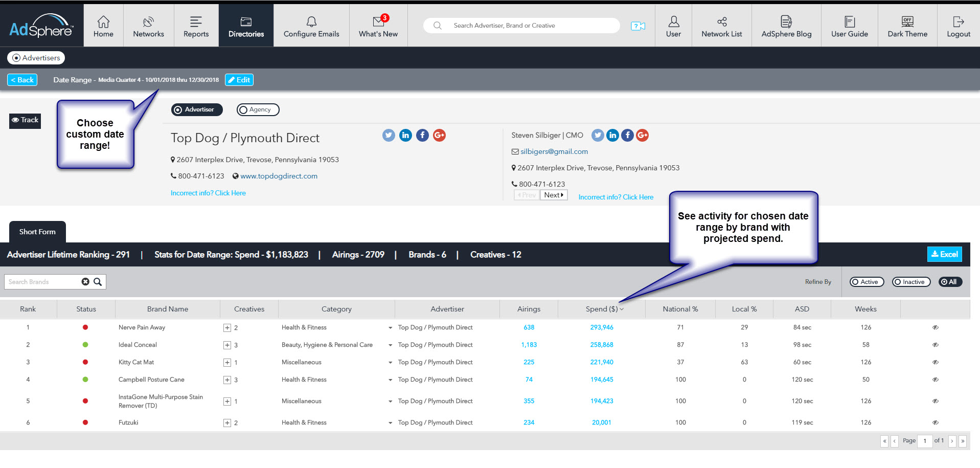
Task: Open www.topdogdirect.com link
Action: coord(279,176)
